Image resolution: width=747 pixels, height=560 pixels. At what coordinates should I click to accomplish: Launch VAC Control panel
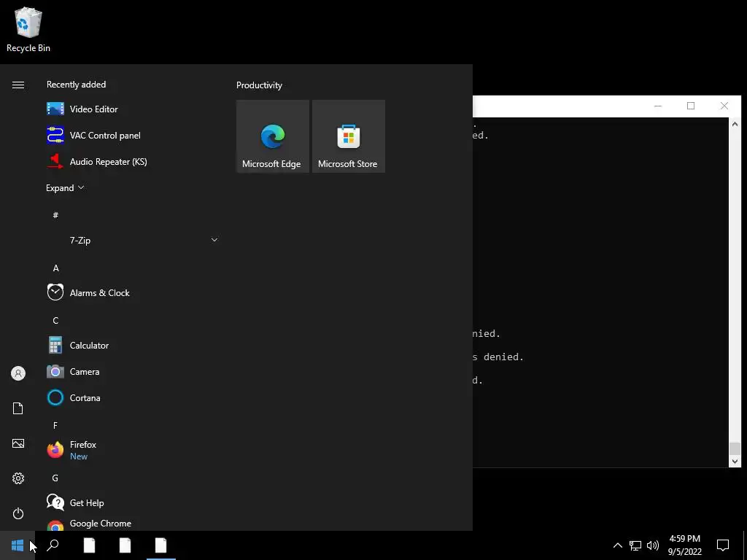133,135
